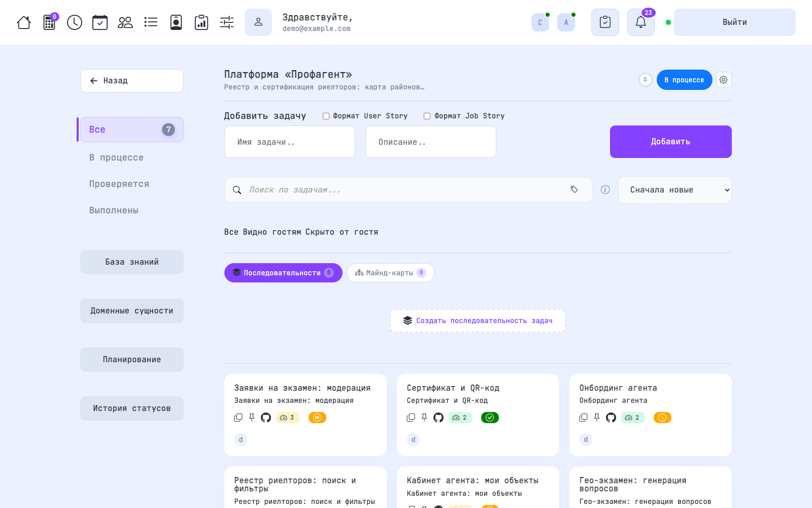Open notifications bell with 23 badge
The width and height of the screenshot is (812, 508).
click(x=641, y=22)
